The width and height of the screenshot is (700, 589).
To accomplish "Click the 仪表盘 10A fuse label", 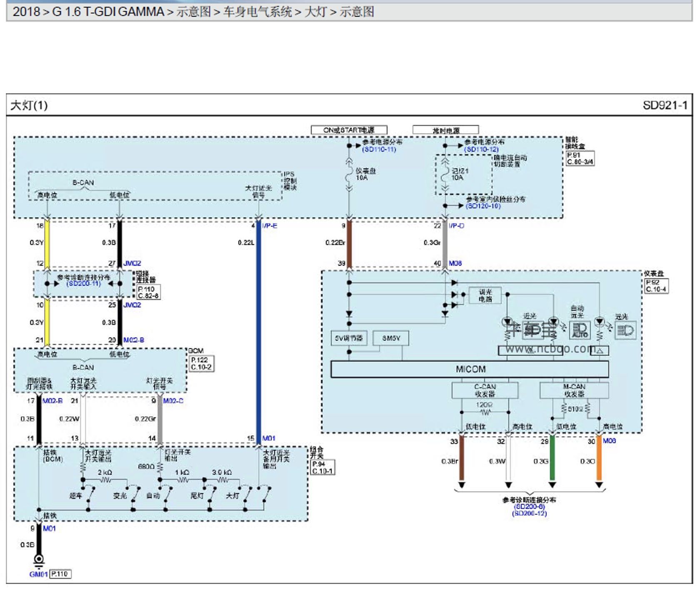I will click(x=365, y=174).
